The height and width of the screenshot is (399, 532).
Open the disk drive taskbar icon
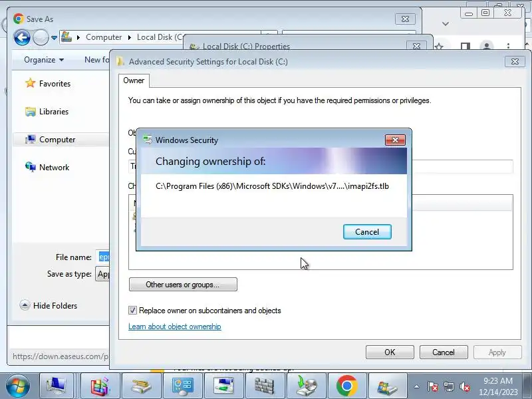141,386
